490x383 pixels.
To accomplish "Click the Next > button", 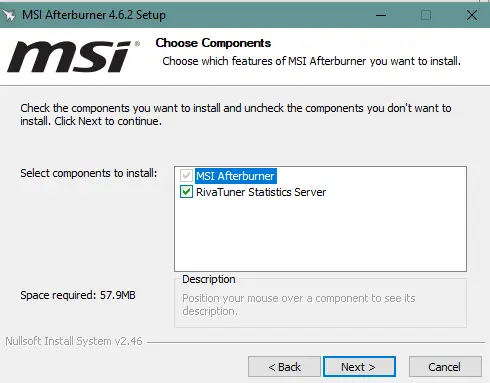I will coord(359,367).
